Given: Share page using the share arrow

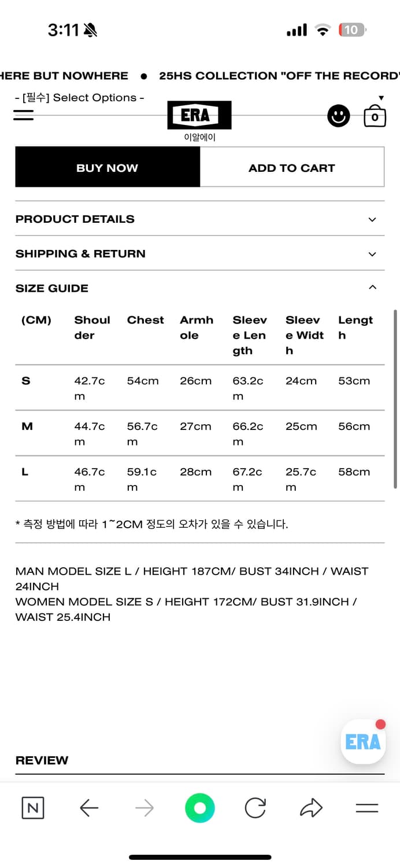Looking at the screenshot, I should point(311,807).
